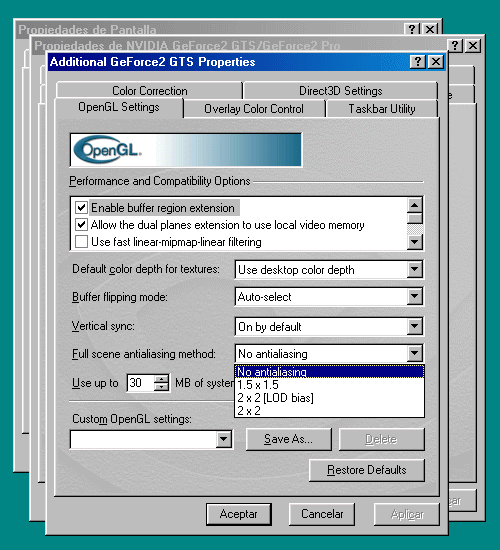Click scroll up arrow in options list
This screenshot has height=550, width=500.
(x=415, y=205)
